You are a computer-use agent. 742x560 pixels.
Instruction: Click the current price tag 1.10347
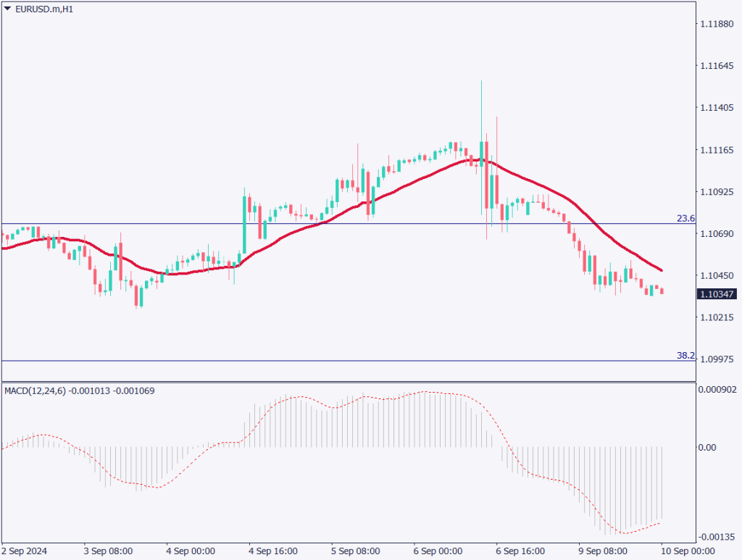point(717,294)
